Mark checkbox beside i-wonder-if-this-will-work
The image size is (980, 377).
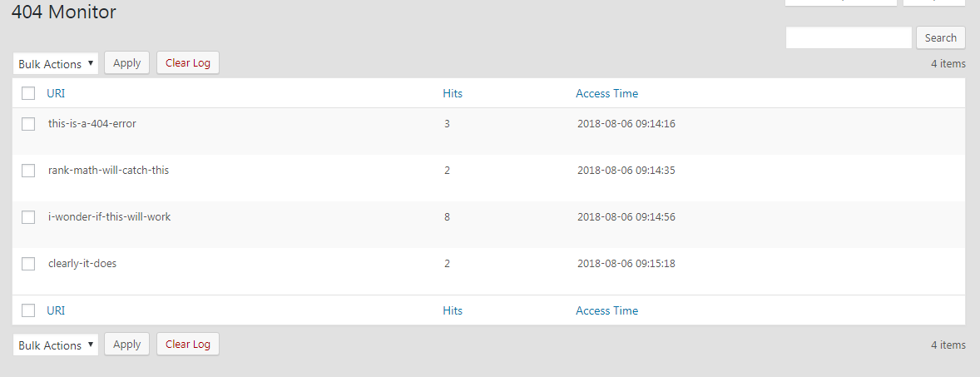[x=28, y=217]
